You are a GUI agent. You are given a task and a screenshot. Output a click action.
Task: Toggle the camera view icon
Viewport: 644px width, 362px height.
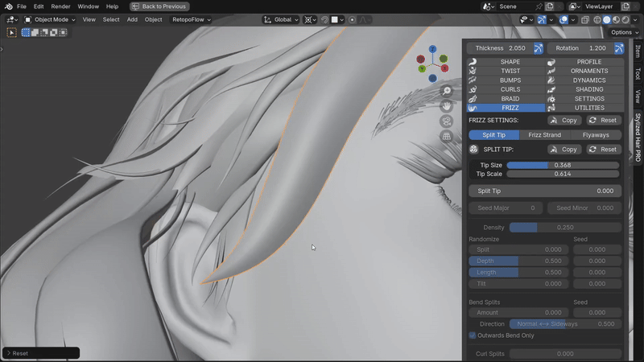(447, 121)
